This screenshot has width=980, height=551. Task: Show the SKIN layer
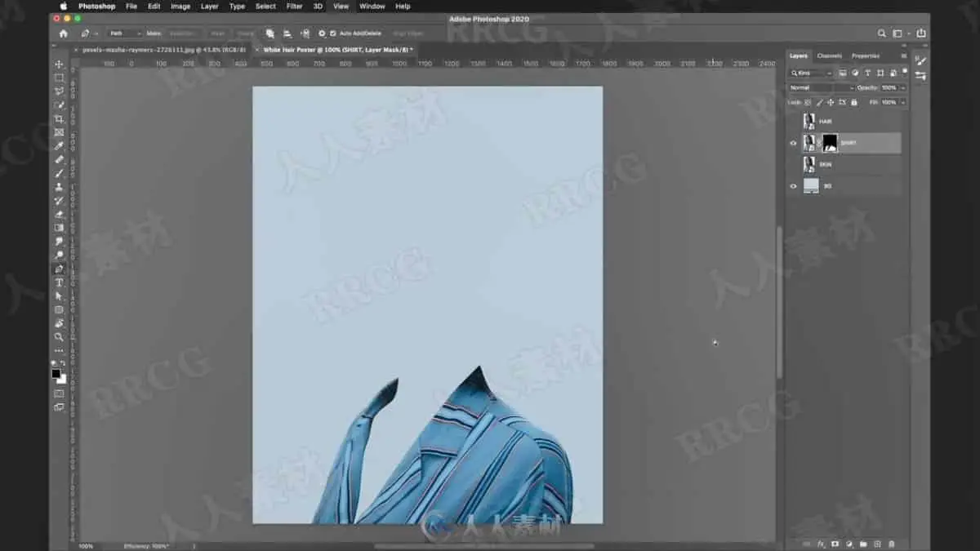pyautogui.click(x=793, y=164)
